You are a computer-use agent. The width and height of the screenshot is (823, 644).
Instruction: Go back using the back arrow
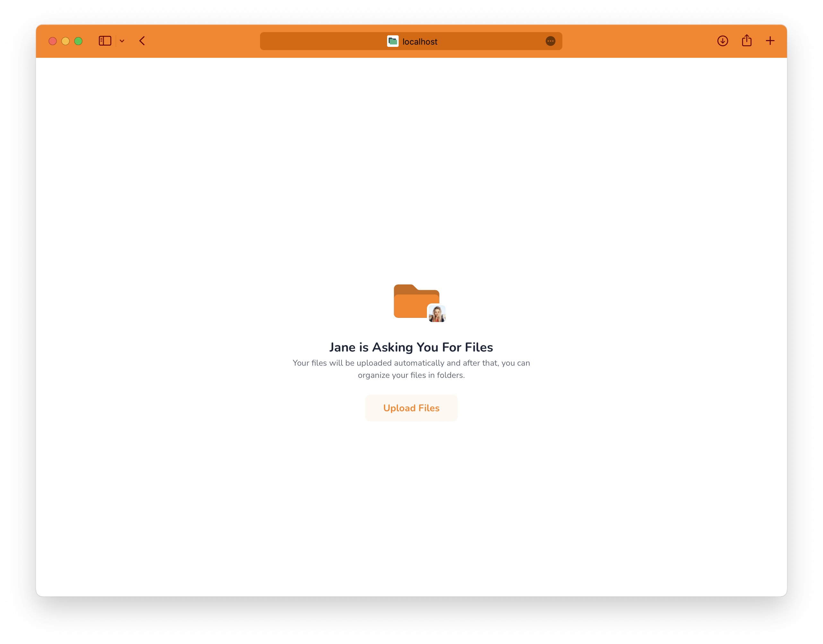pos(142,41)
